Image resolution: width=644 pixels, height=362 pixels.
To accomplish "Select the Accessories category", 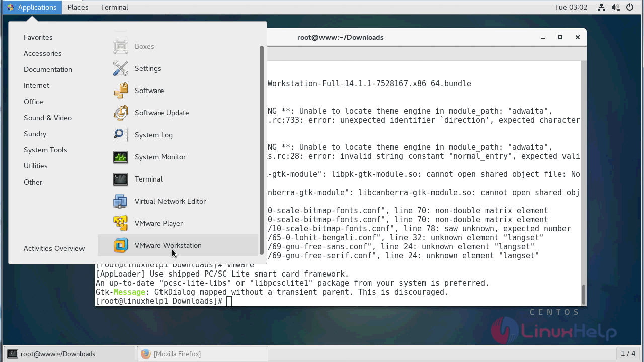I will (43, 53).
